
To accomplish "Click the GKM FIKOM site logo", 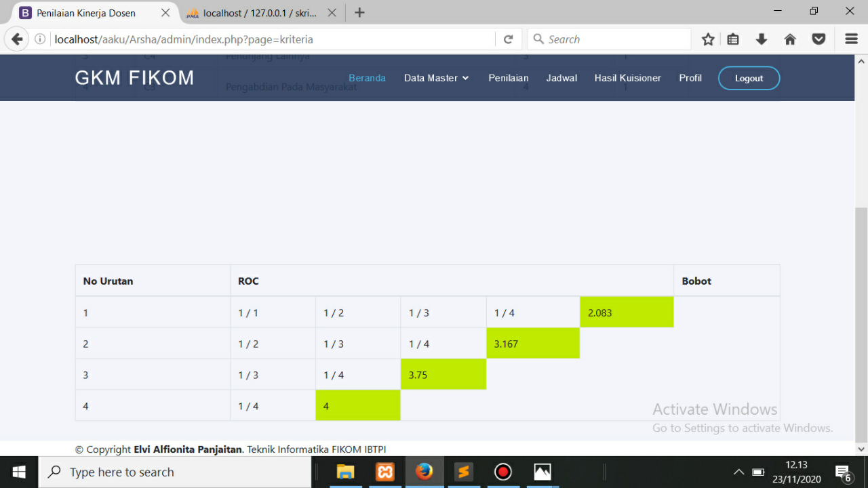I will tap(134, 78).
